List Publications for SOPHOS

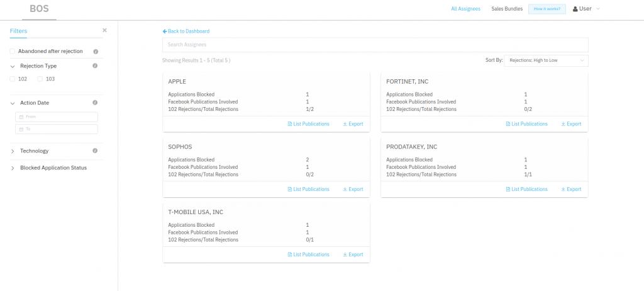coord(308,190)
